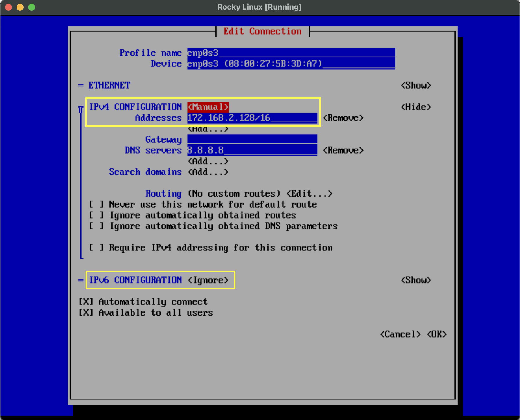Click the IPv4 CONFIGURATION label
The height and width of the screenshot is (420, 520).
[135, 107]
